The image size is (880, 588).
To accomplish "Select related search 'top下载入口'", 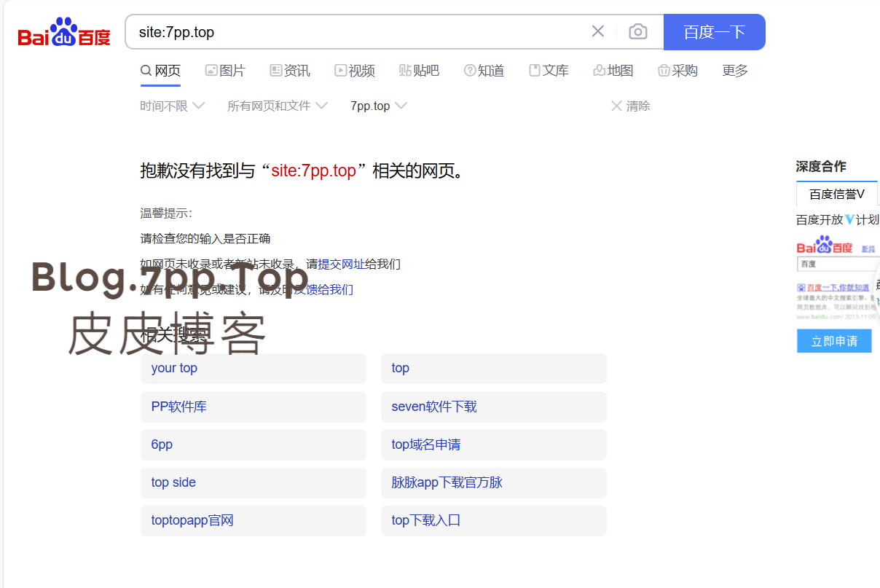I will [494, 521].
